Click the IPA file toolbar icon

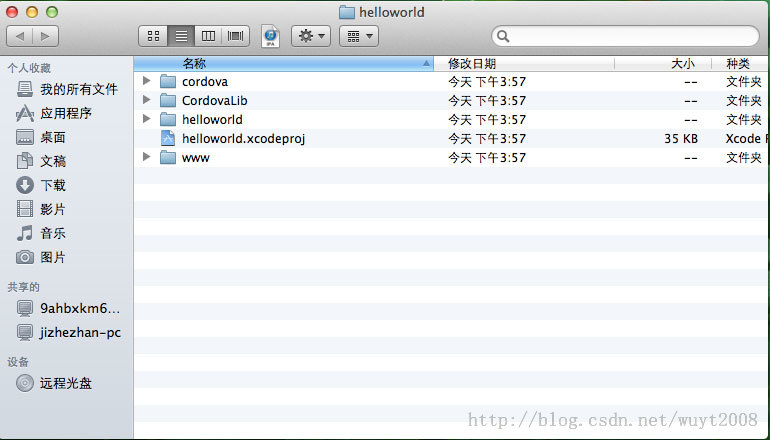tap(270, 36)
